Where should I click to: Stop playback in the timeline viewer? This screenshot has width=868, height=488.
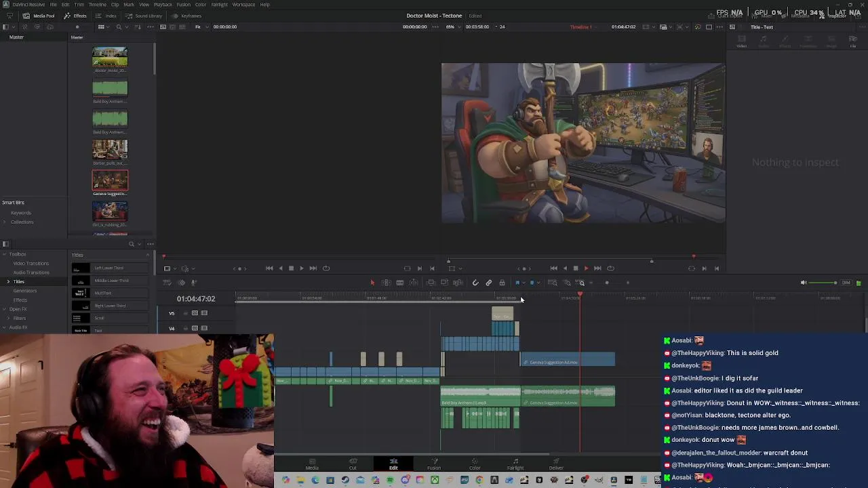(x=576, y=268)
